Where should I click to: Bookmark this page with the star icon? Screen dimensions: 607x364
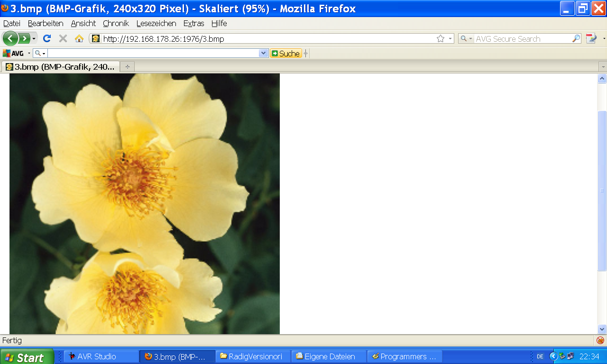pos(440,39)
